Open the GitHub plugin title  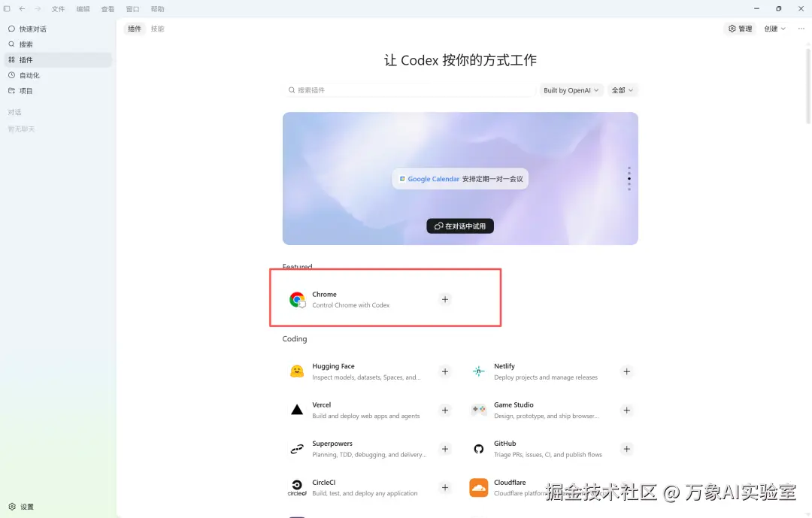[505, 444]
